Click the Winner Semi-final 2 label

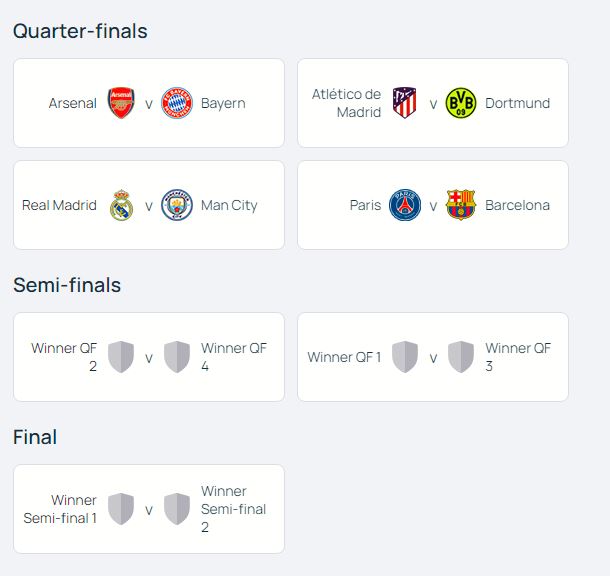point(233,509)
